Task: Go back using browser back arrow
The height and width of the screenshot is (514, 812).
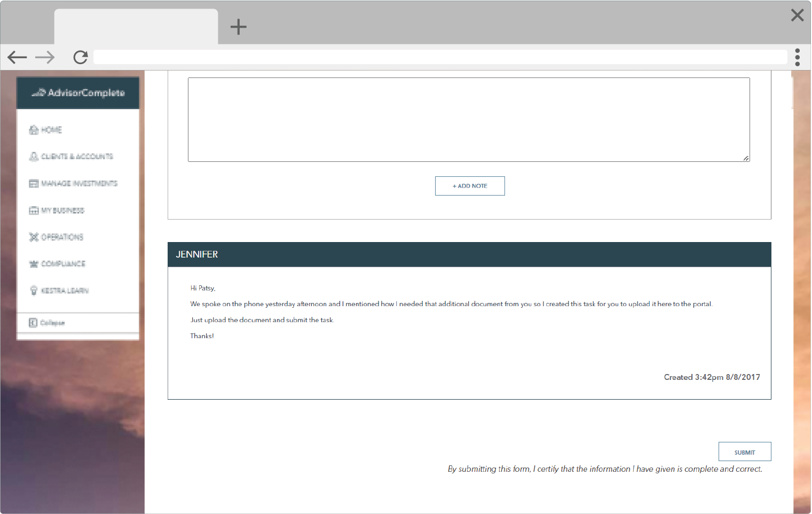Action: click(17, 57)
